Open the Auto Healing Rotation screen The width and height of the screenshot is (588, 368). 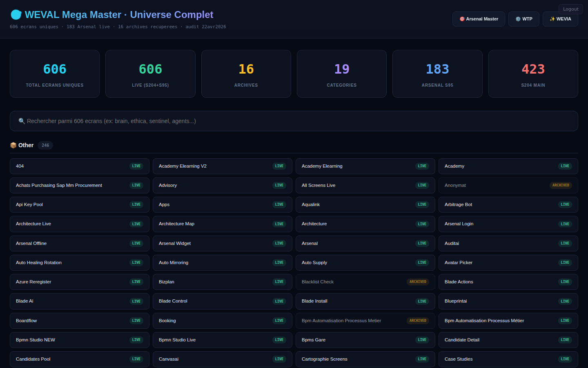point(79,263)
